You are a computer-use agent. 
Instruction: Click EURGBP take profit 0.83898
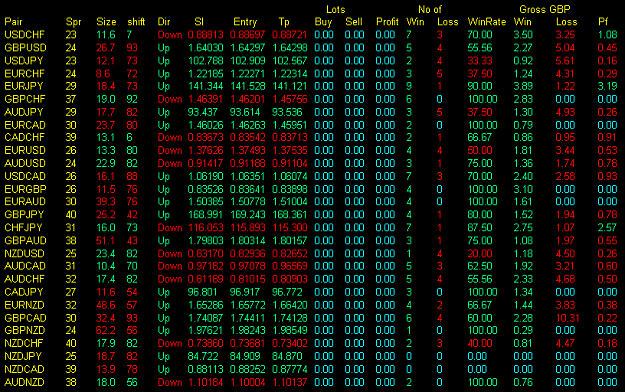(290, 189)
